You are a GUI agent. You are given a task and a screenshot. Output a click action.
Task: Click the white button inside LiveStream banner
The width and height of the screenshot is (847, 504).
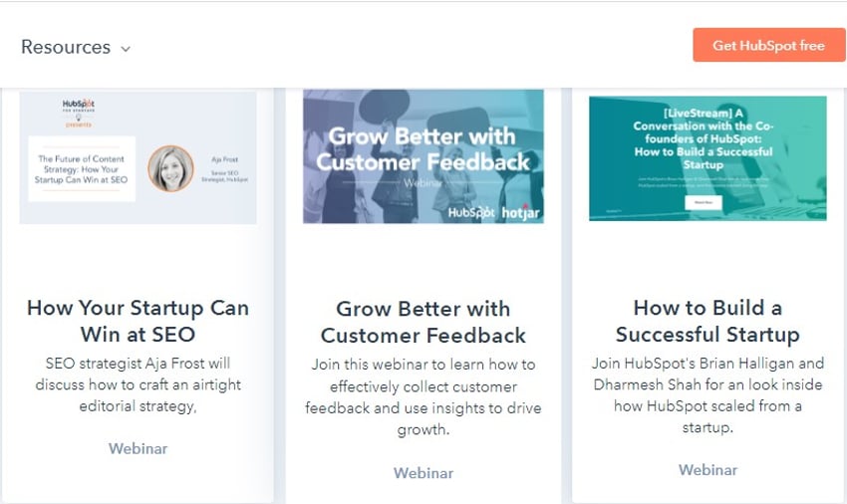[704, 202]
